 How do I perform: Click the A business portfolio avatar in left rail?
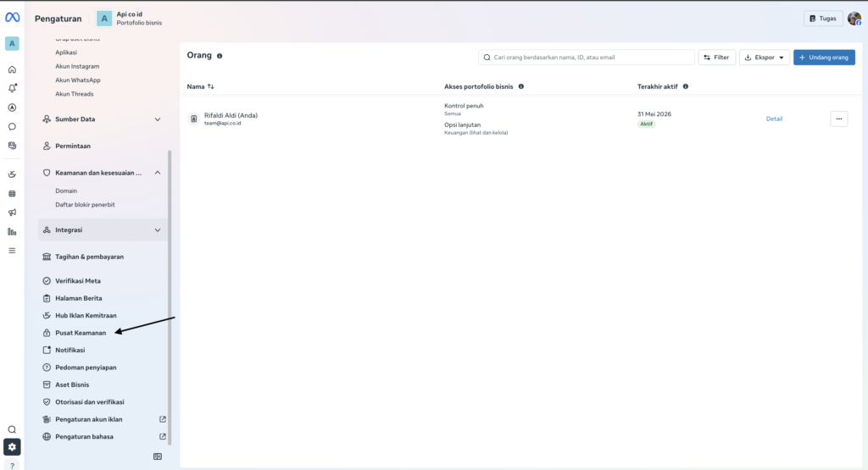coord(12,44)
